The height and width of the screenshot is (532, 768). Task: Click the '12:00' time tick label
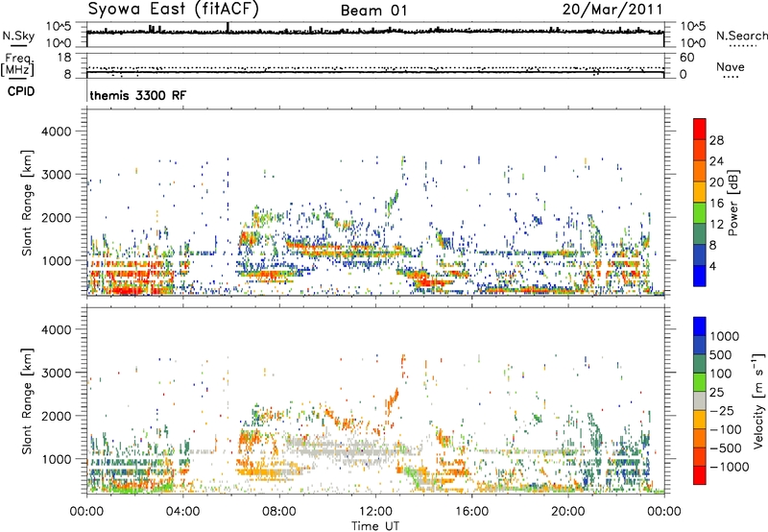(x=375, y=512)
